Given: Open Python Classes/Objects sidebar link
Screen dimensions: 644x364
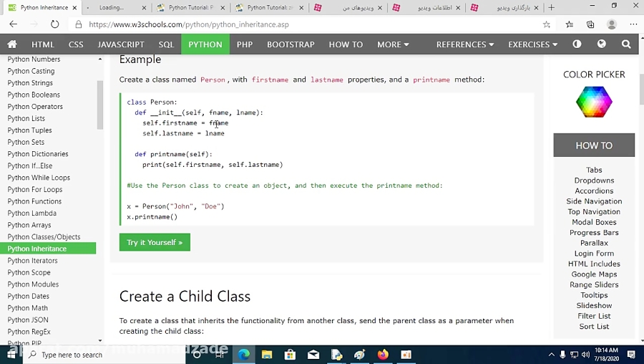Looking at the screenshot, I should point(44,237).
